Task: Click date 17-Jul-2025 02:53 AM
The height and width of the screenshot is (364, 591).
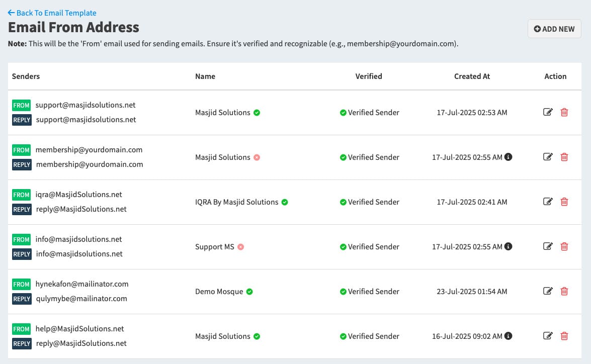Action: point(472,112)
